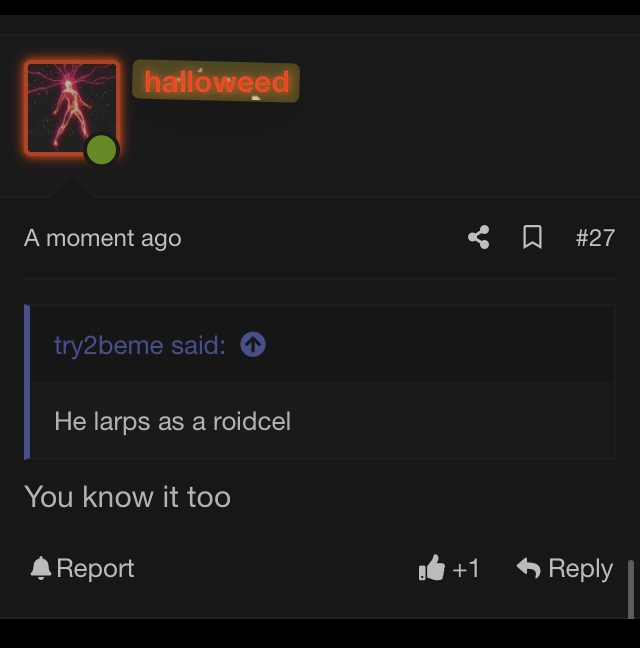
Task: Click the blue bar on the quote's left
Action: [27, 382]
